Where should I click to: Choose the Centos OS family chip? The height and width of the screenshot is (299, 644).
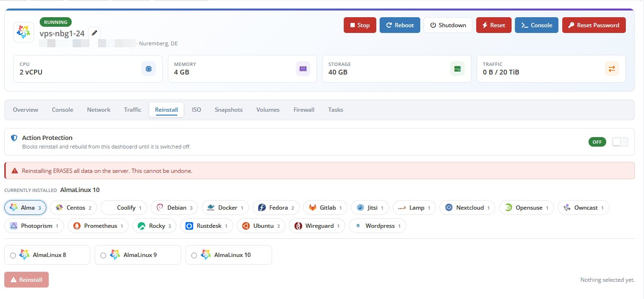(x=73, y=208)
